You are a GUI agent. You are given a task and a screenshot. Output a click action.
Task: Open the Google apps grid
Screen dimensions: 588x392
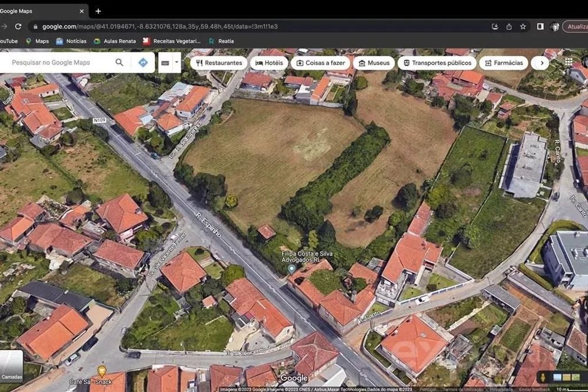[568, 62]
